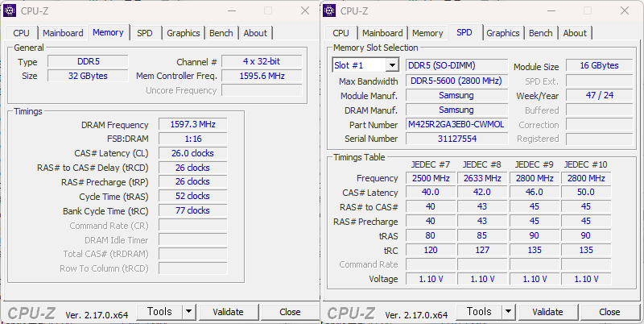Close the right CPU-Z window using title bar X
This screenshot has width=644, height=324.
(x=625, y=10)
